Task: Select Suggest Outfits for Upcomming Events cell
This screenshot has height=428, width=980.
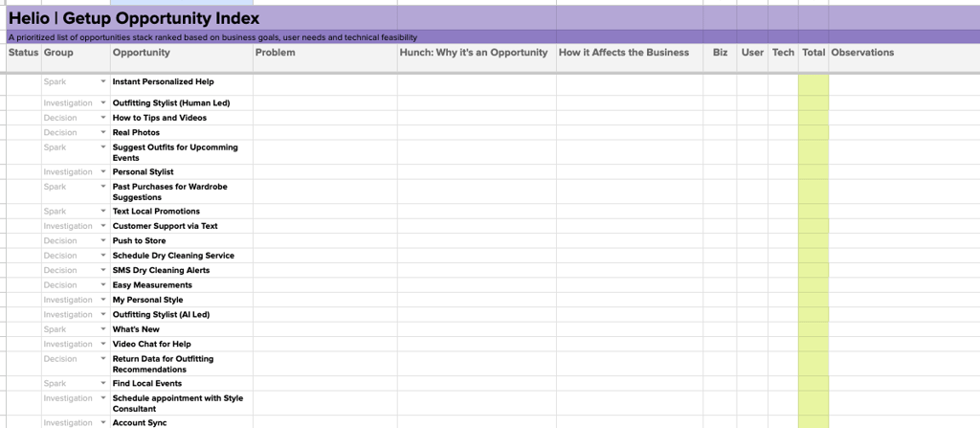Action: point(182,152)
